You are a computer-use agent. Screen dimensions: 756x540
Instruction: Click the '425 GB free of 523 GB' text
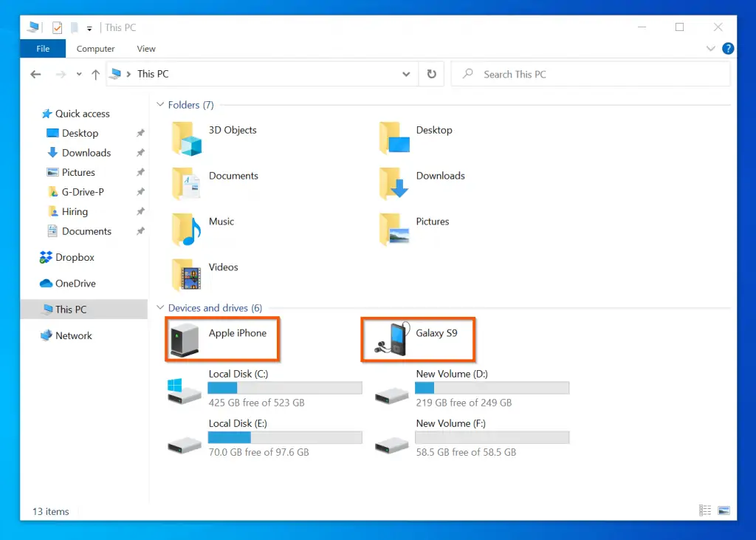[256, 403]
